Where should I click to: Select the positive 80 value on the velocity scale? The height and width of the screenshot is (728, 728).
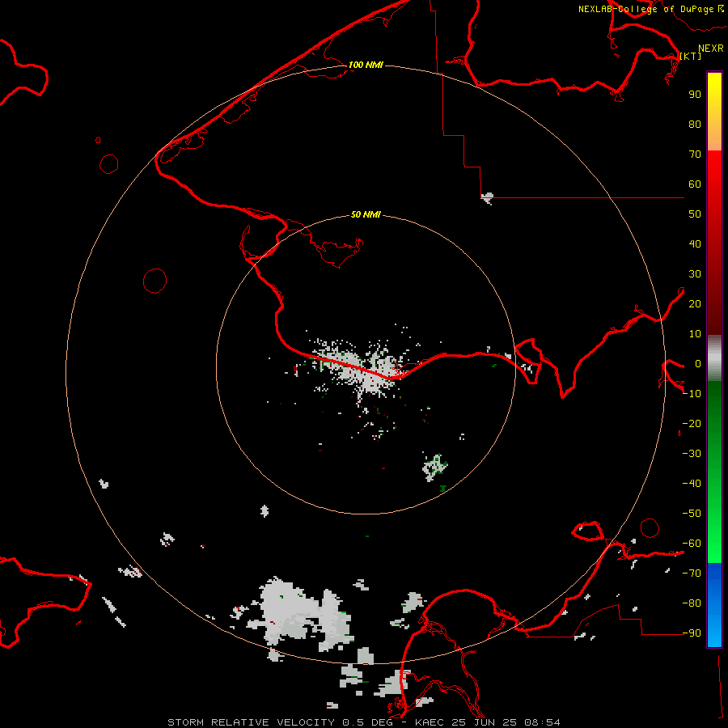[695, 125]
